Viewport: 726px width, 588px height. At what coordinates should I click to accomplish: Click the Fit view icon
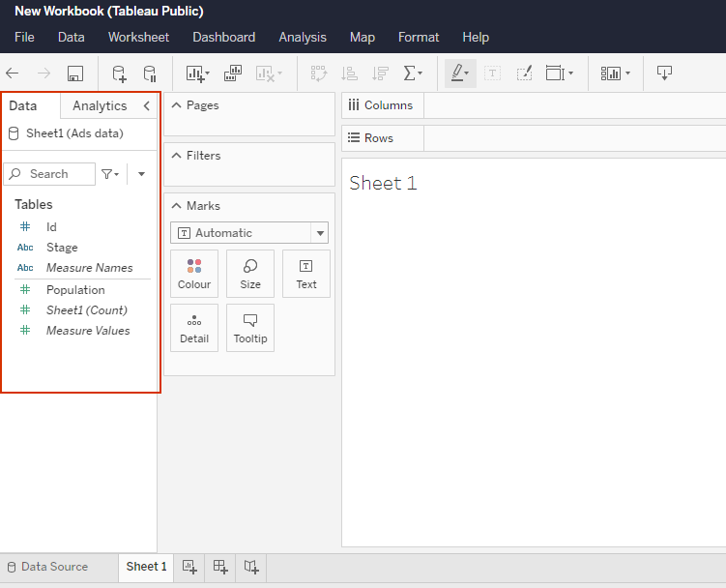click(555, 73)
